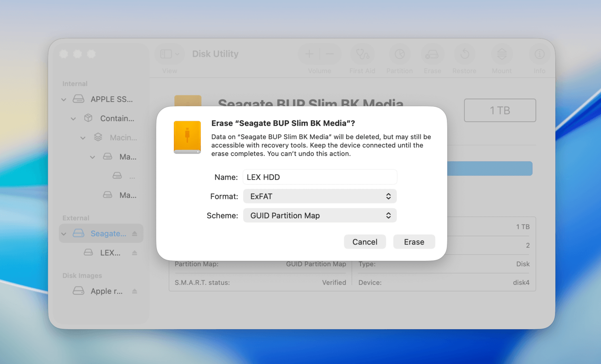Screen dimensions: 601x364
Task: Eject the LEX volume in the sidebar
Action: (x=135, y=253)
